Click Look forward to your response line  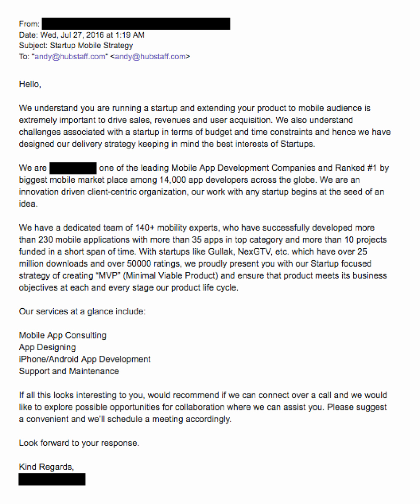[79, 443]
